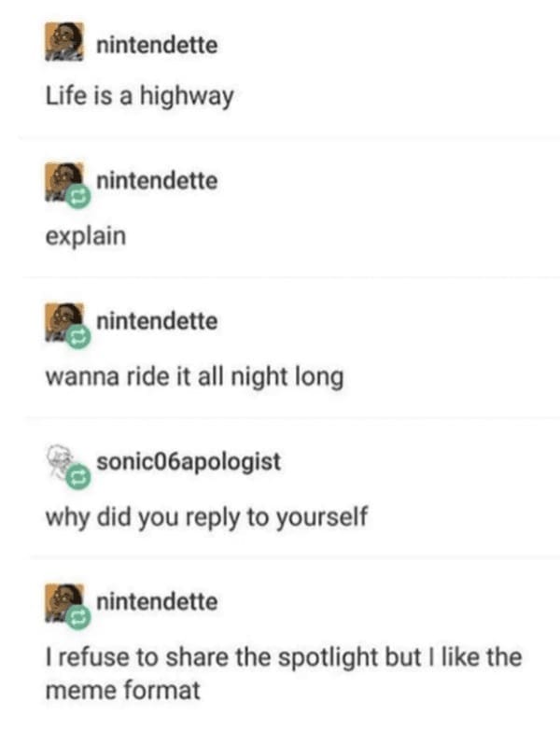Click the 'Life is a highway' post text
560x731 pixels.
(x=139, y=97)
